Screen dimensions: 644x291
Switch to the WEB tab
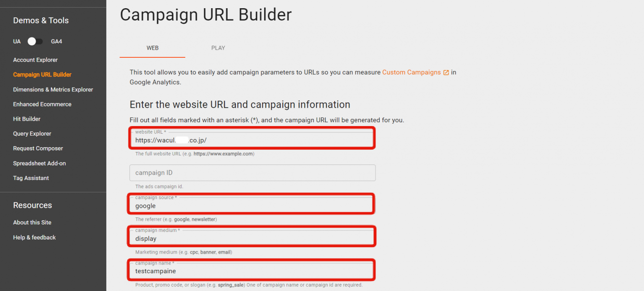click(x=153, y=48)
